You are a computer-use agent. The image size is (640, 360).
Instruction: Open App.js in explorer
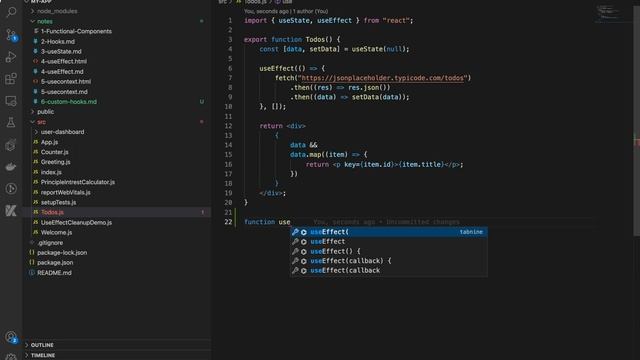click(x=49, y=142)
